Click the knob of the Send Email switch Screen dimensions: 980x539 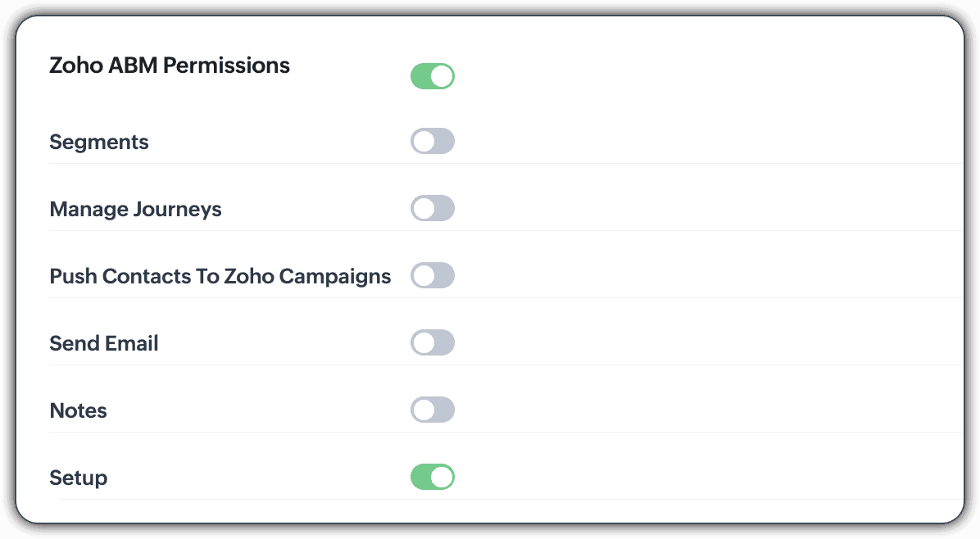(x=424, y=343)
